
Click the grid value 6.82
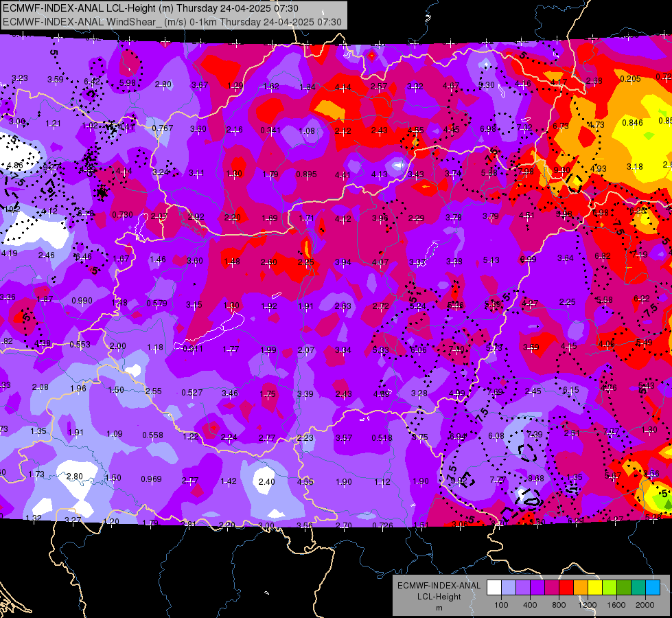pos(603,255)
